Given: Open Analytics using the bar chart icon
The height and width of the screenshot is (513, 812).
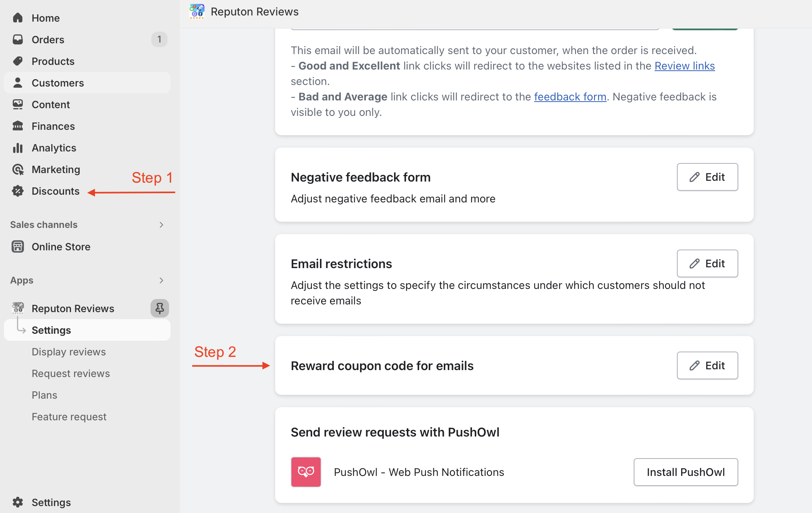Looking at the screenshot, I should [18, 148].
